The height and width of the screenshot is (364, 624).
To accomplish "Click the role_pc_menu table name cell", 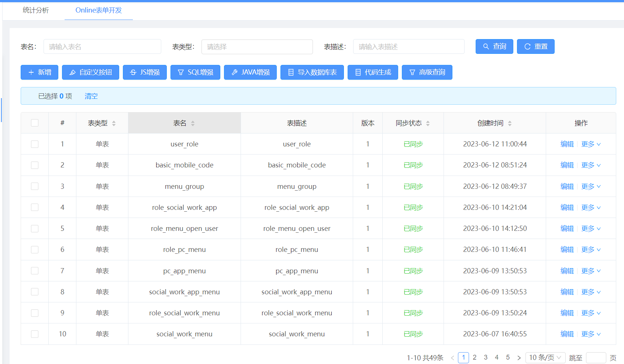I will (x=185, y=250).
